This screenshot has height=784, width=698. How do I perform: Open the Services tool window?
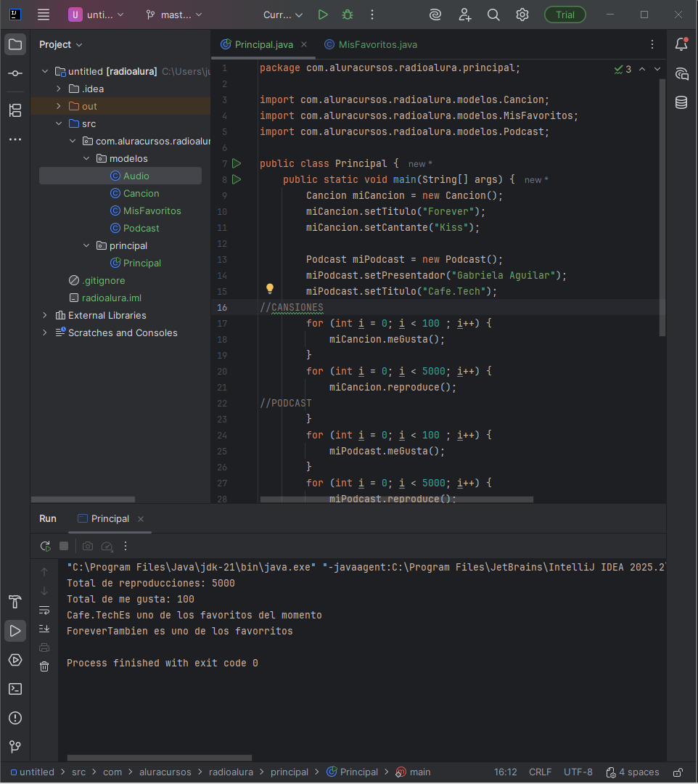tap(15, 660)
